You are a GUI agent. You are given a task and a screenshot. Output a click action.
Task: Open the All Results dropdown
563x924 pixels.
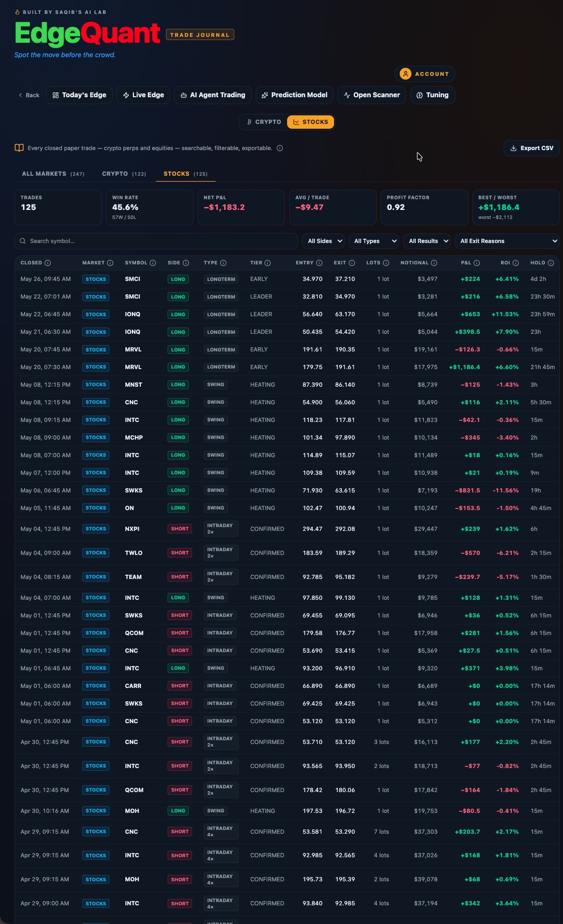[427, 241]
